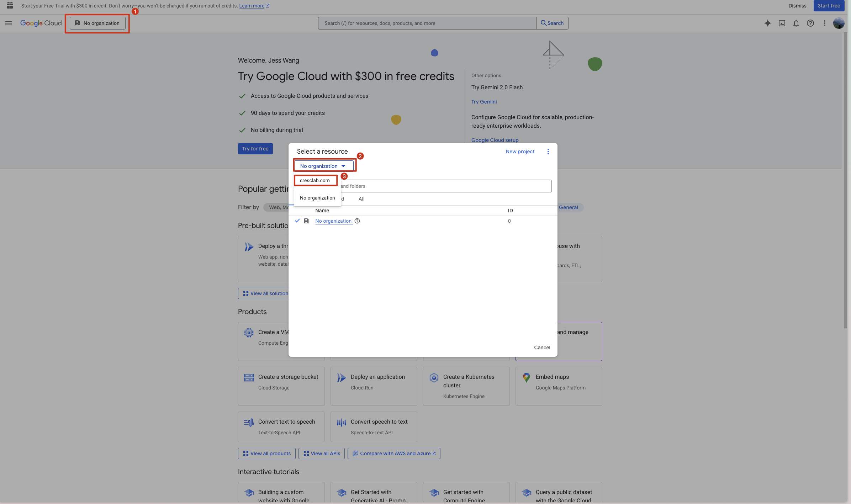Click New project in resource dialog
The height and width of the screenshot is (504, 851).
pos(520,152)
